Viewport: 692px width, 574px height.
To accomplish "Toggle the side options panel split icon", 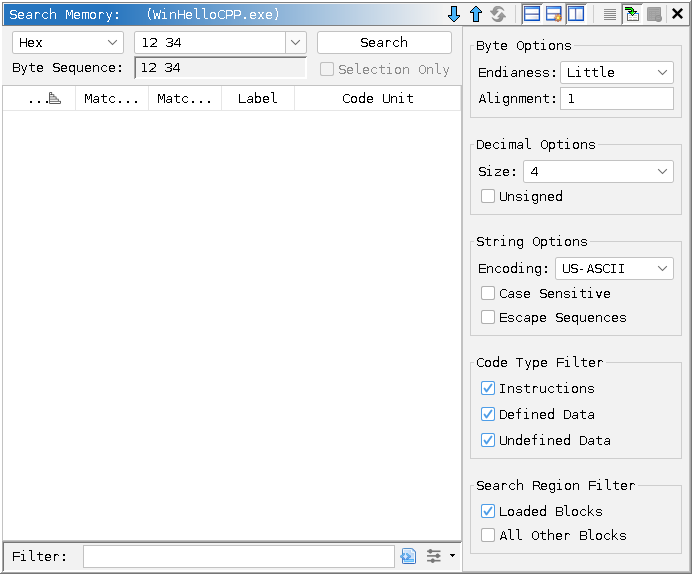I will point(576,14).
